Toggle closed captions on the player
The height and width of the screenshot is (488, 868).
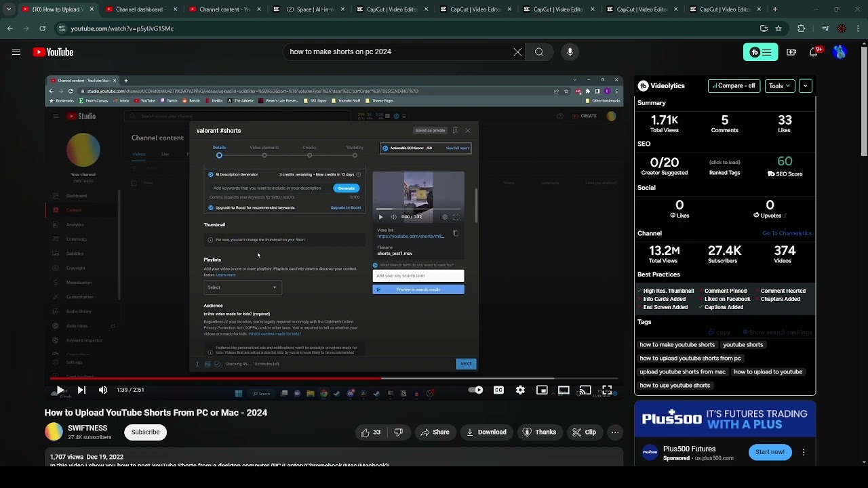498,390
